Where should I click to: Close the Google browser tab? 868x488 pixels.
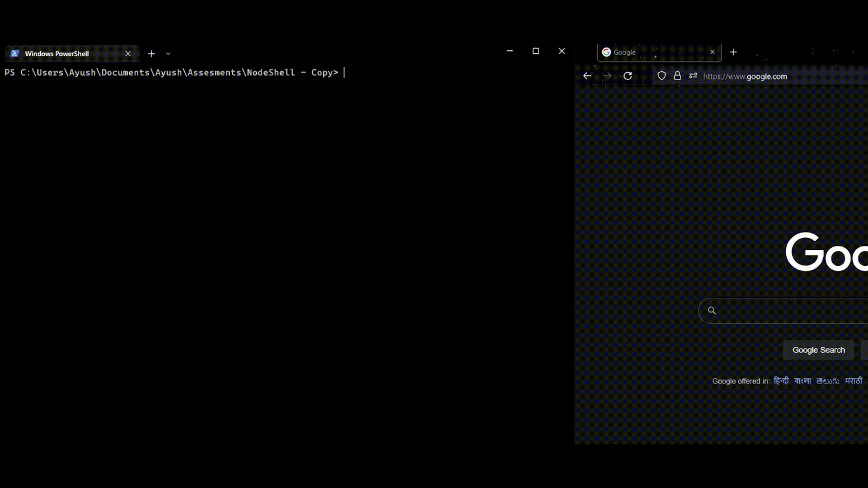click(x=712, y=52)
